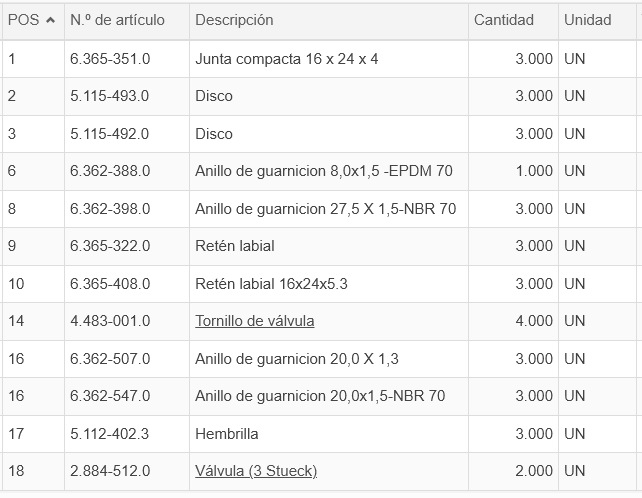Screen dimensions: 642x498
Task: Click the Junta compacta 16 x 24 x 4 description
Action: (287, 59)
